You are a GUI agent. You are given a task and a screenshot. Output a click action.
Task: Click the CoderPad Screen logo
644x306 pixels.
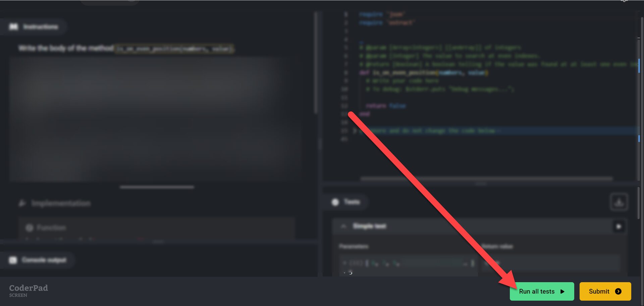pyautogui.click(x=28, y=291)
